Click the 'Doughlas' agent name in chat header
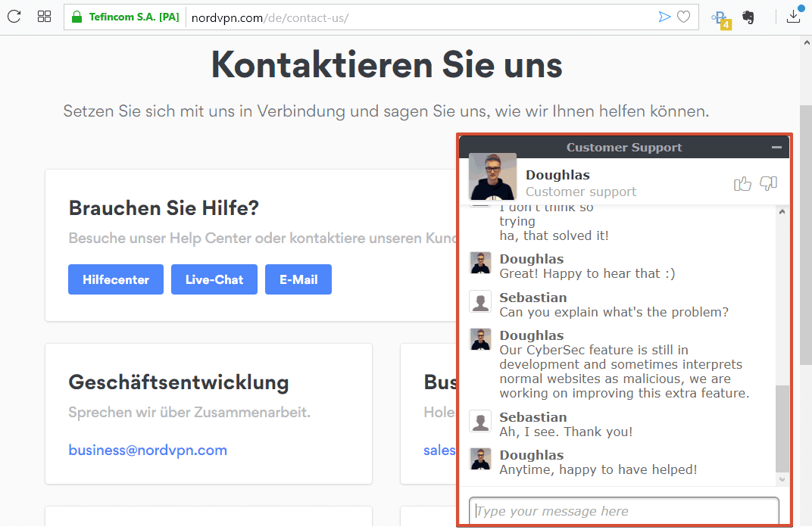 pos(557,175)
